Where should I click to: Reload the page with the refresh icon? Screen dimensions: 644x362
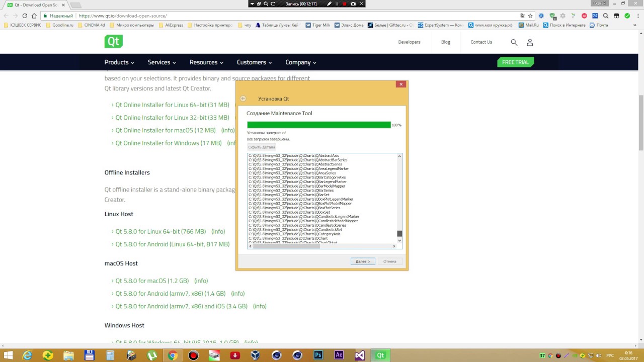25,16
